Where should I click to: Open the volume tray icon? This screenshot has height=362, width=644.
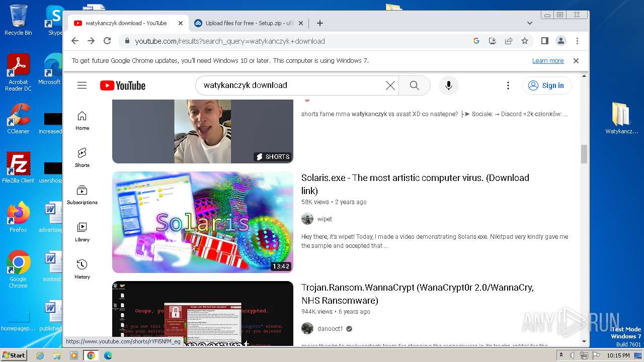572,355
